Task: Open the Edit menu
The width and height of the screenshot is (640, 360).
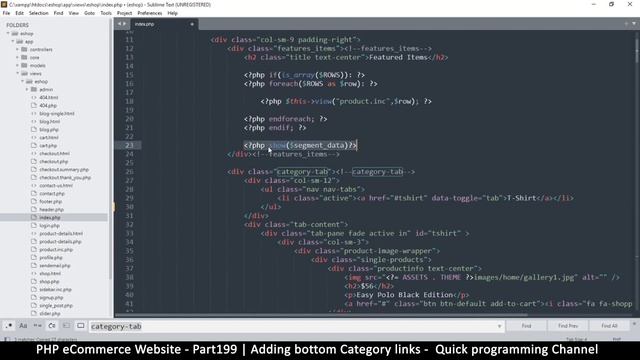Action: (x=19, y=13)
